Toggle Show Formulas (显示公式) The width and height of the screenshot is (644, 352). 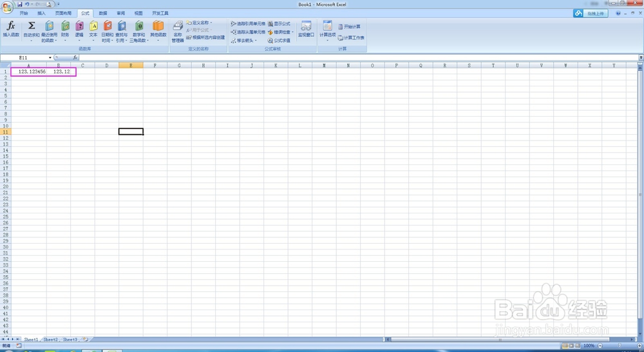[279, 24]
